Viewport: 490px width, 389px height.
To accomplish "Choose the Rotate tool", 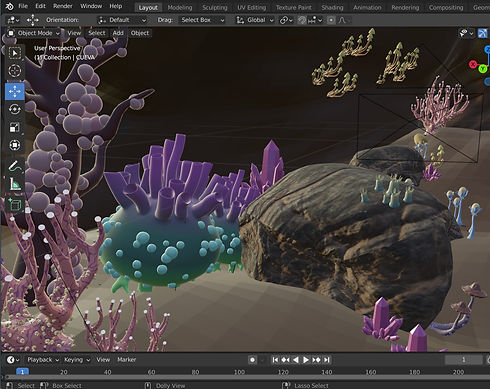I will tap(15, 109).
